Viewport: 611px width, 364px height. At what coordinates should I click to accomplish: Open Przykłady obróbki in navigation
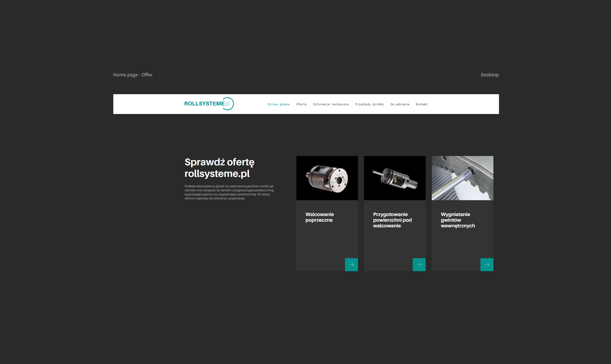click(369, 104)
